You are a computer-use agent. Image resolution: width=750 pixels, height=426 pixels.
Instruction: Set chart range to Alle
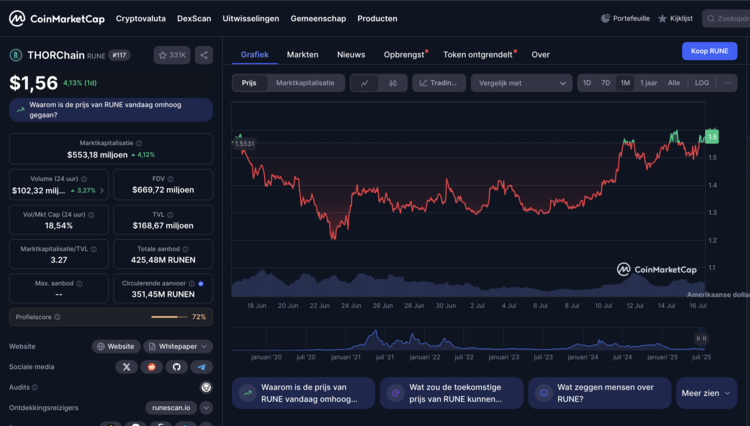tap(674, 83)
